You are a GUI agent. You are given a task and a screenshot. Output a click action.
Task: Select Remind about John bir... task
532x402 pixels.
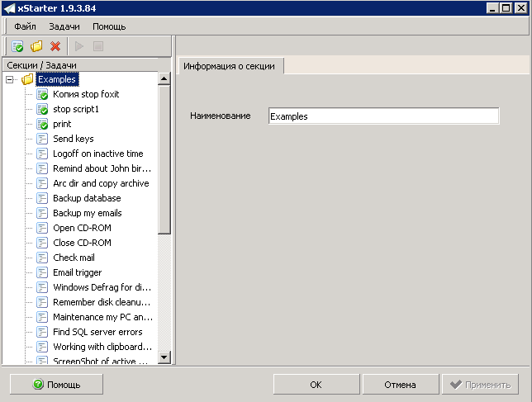[102, 168]
